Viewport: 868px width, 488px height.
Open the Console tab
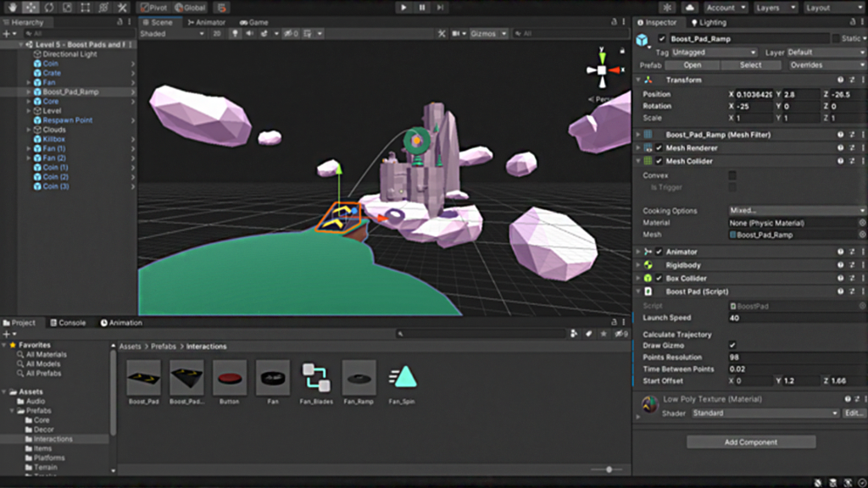[x=67, y=323]
